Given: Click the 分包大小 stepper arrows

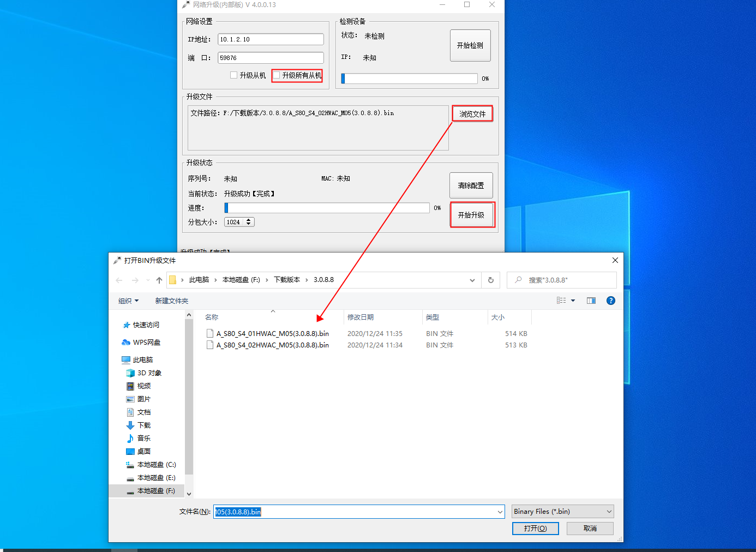Looking at the screenshot, I should click(x=249, y=222).
